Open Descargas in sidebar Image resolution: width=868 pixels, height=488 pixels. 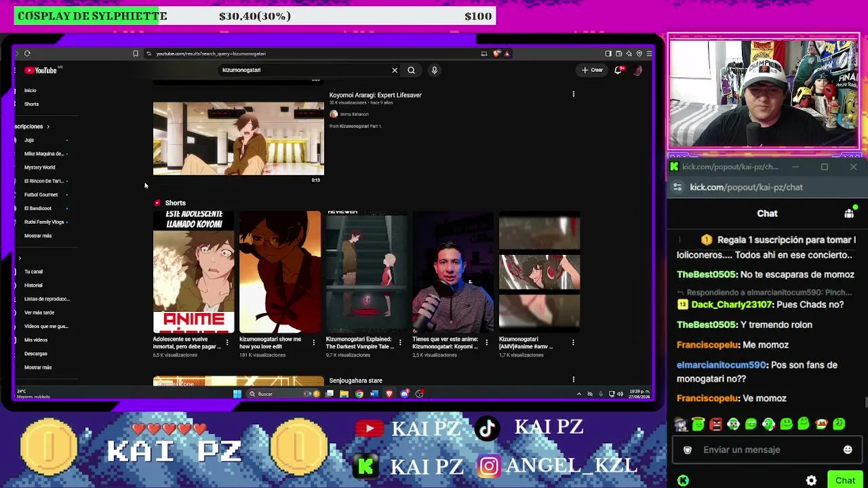click(x=36, y=354)
